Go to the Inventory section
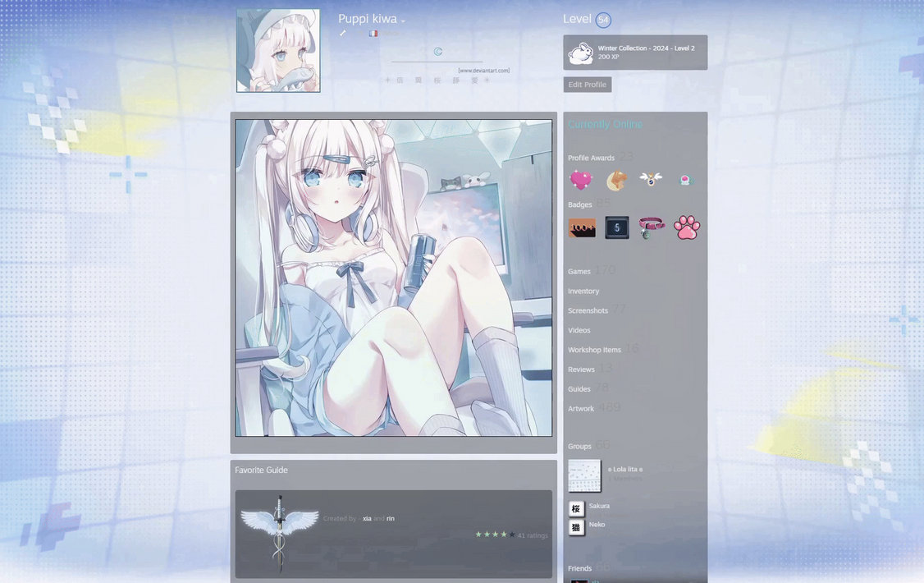 click(x=583, y=291)
